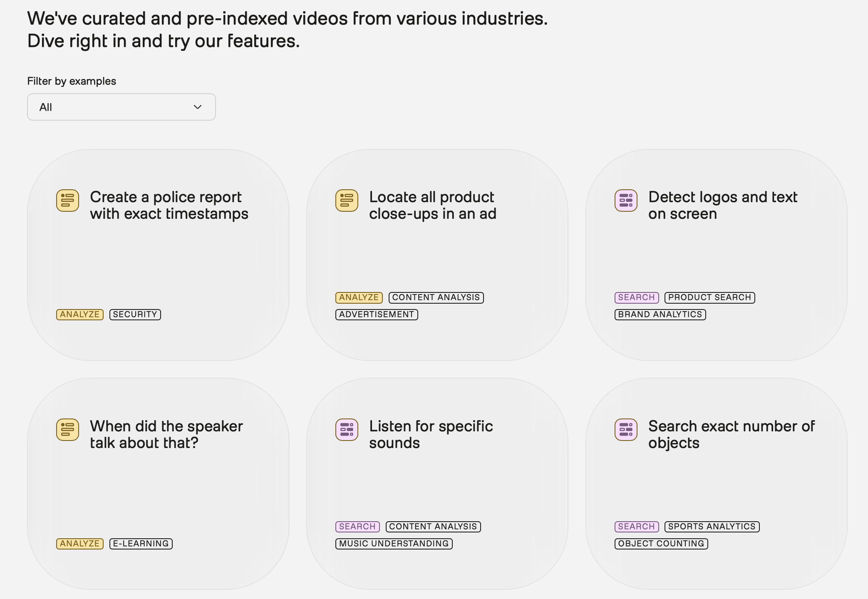868x599 pixels.
Task: Open the Filter by examples dropdown
Action: [121, 107]
